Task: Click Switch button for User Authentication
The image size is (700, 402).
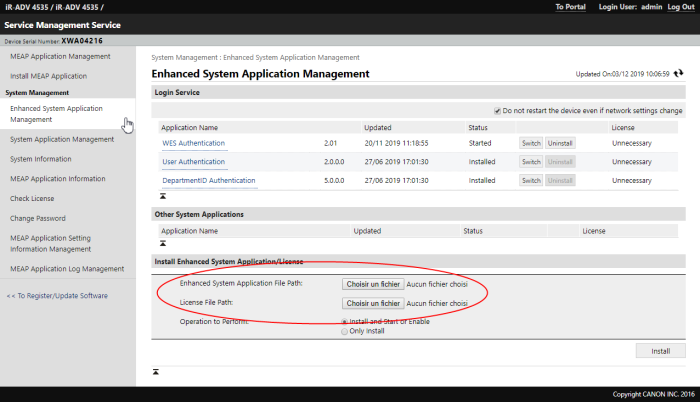Action: (x=531, y=162)
